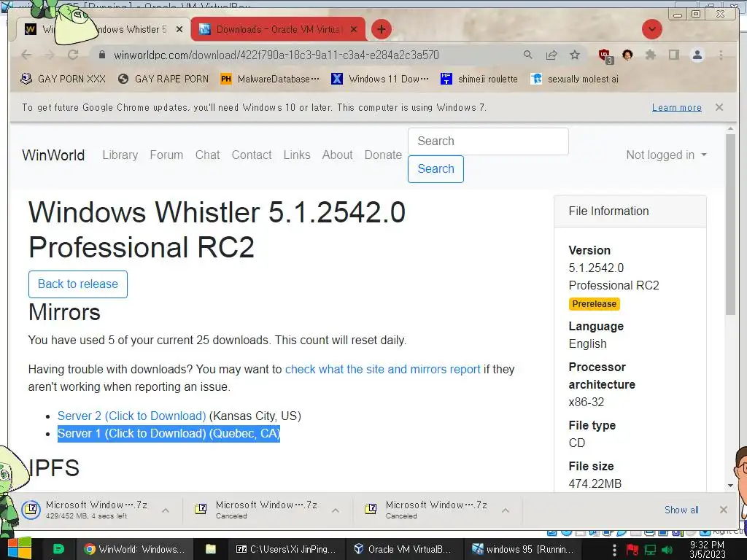The width and height of the screenshot is (747, 560).
Task: Expand the Not logged in dropdown
Action: pyautogui.click(x=667, y=155)
